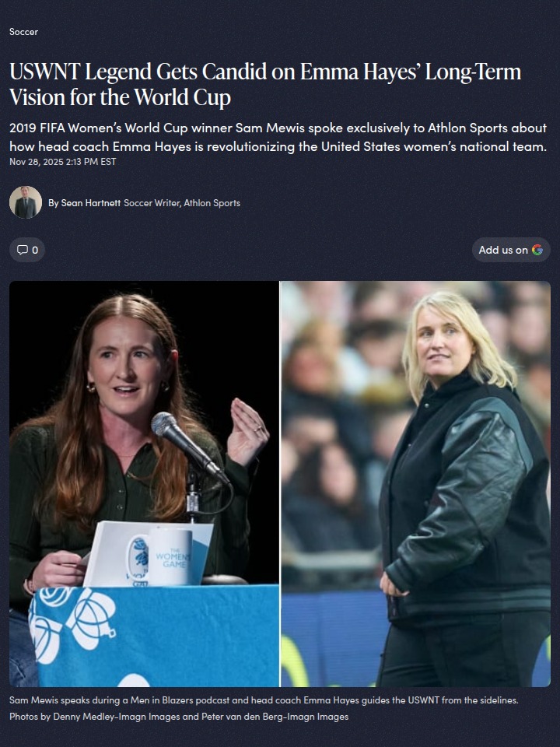Click Soccer Writer, Athlon Sports text
Screen dimensions: 560x747
(x=182, y=203)
